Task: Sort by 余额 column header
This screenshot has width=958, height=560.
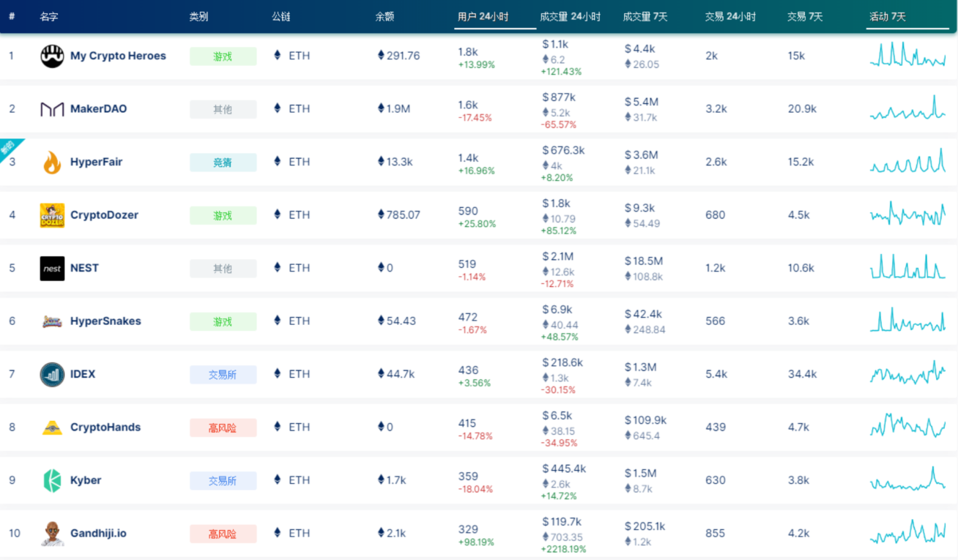Action: click(x=385, y=16)
